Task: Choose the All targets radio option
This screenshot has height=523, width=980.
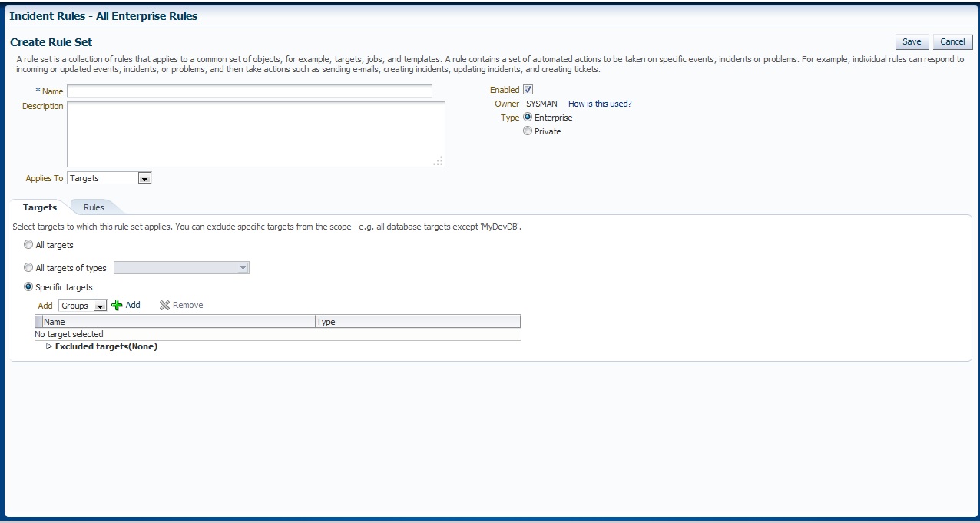Action: [x=29, y=245]
